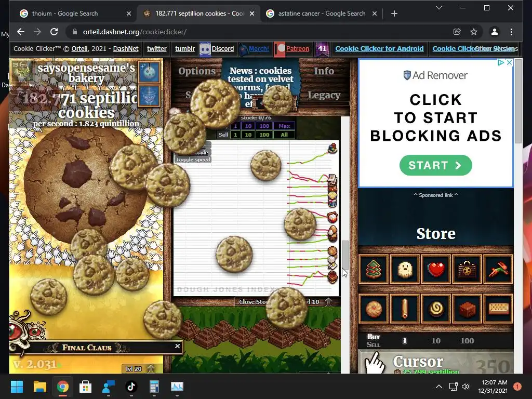532x399 pixels.
Task: Click the golden cookie covering Close Stock
Action: [x=287, y=308]
